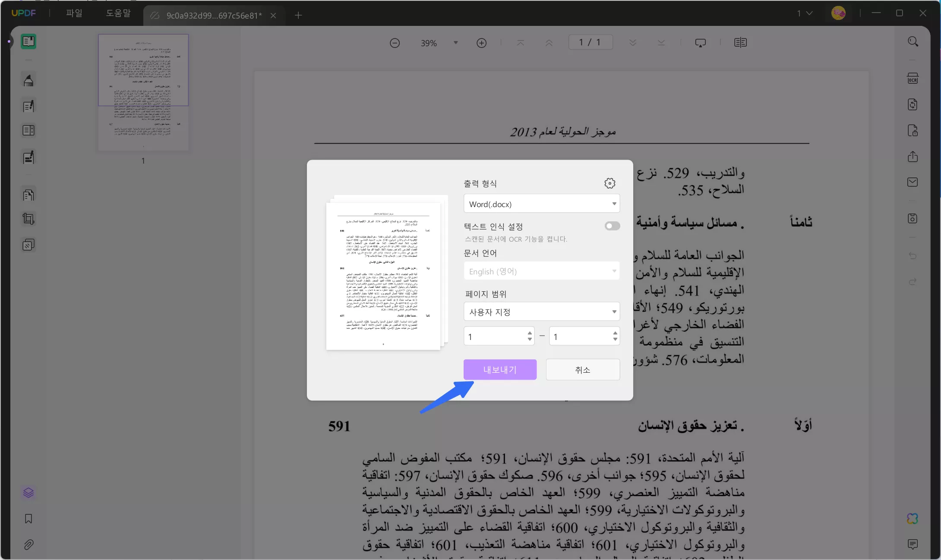Click the Redo icon in right sidebar
Viewport: 941px width, 560px height.
pos(913,282)
